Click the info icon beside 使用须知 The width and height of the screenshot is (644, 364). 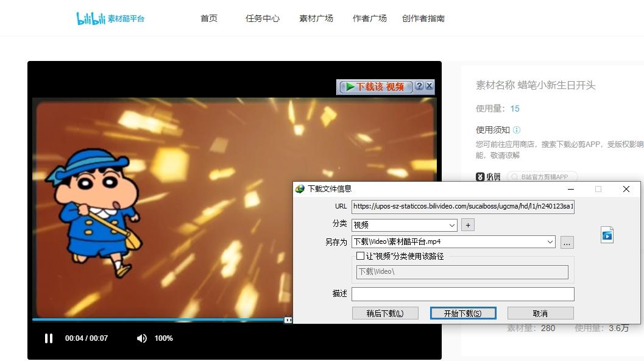(x=517, y=130)
